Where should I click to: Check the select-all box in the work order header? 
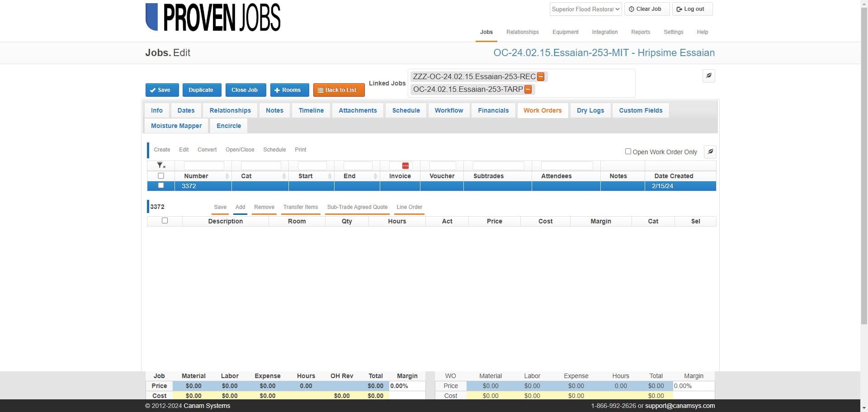coord(161,175)
